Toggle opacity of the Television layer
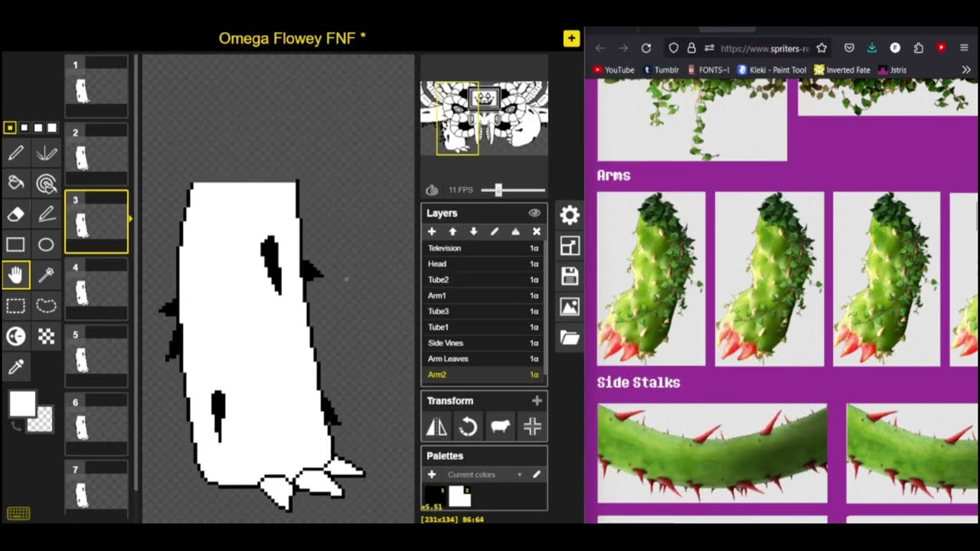The height and width of the screenshot is (551, 980). tap(534, 248)
